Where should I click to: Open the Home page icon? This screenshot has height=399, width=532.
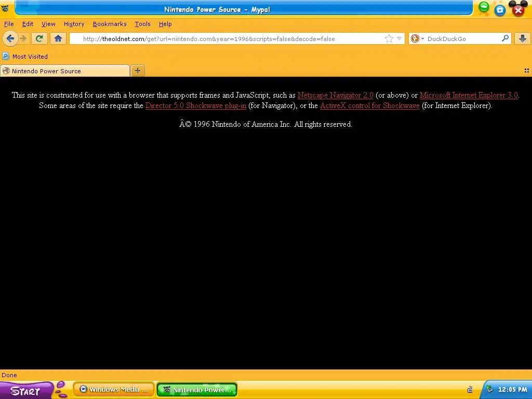[58, 38]
